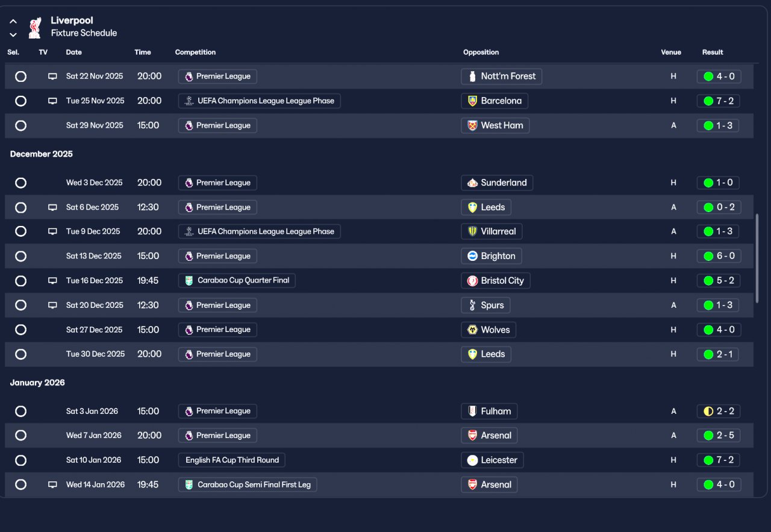Select the Nott'm Forest fixture radio button

point(20,77)
